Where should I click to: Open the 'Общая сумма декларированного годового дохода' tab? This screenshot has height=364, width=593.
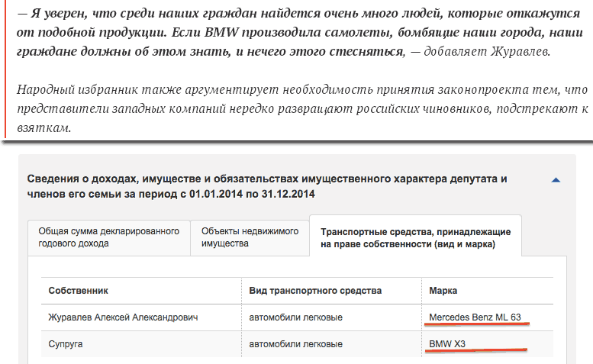109,238
